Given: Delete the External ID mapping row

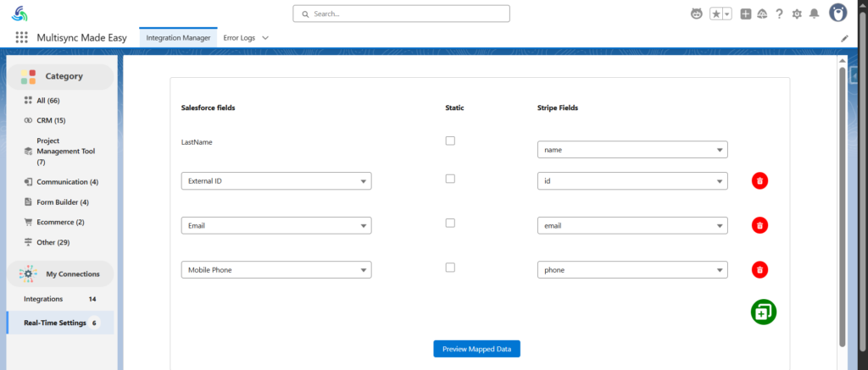Looking at the screenshot, I should (x=759, y=180).
